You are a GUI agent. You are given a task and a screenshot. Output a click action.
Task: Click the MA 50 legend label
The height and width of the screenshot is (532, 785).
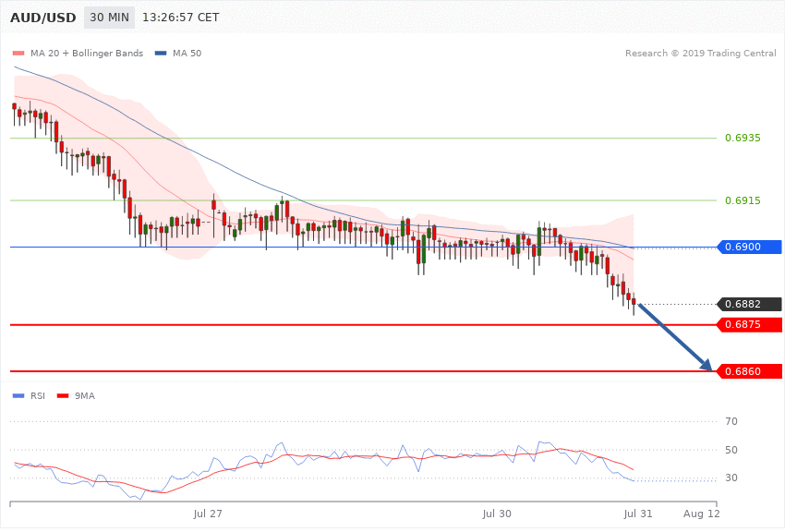click(x=187, y=54)
